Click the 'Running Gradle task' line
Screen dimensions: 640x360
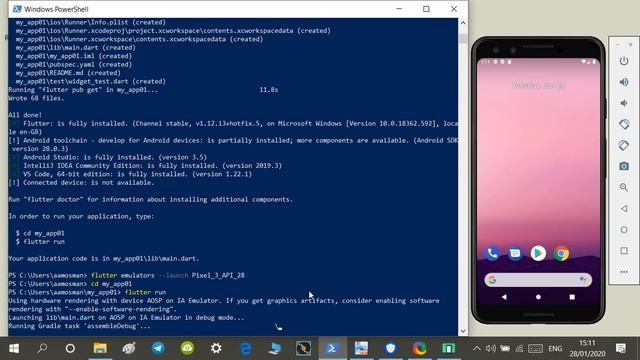[80, 326]
